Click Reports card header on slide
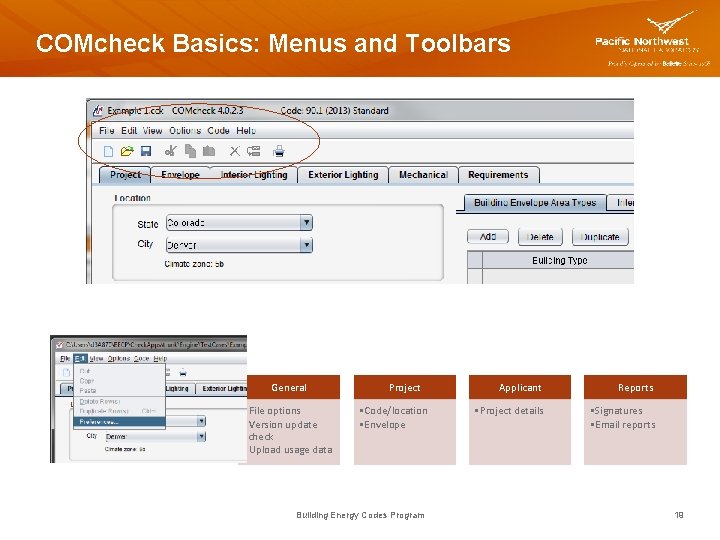This screenshot has width=720, height=540. [x=636, y=387]
